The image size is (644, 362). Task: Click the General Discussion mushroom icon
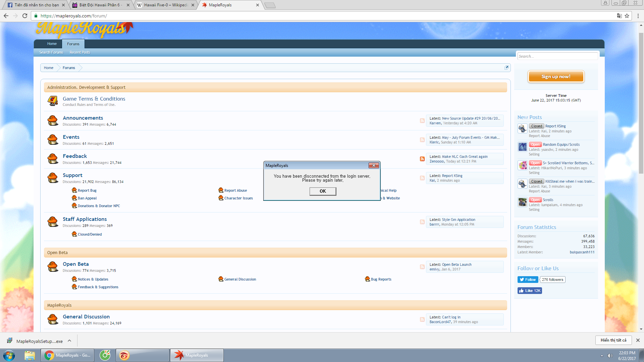point(53,319)
